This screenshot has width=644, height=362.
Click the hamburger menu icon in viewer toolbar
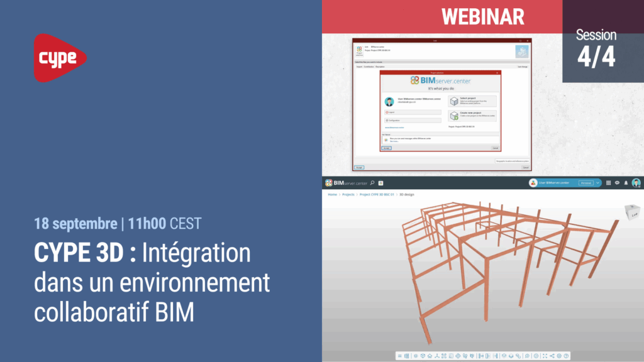click(399, 356)
